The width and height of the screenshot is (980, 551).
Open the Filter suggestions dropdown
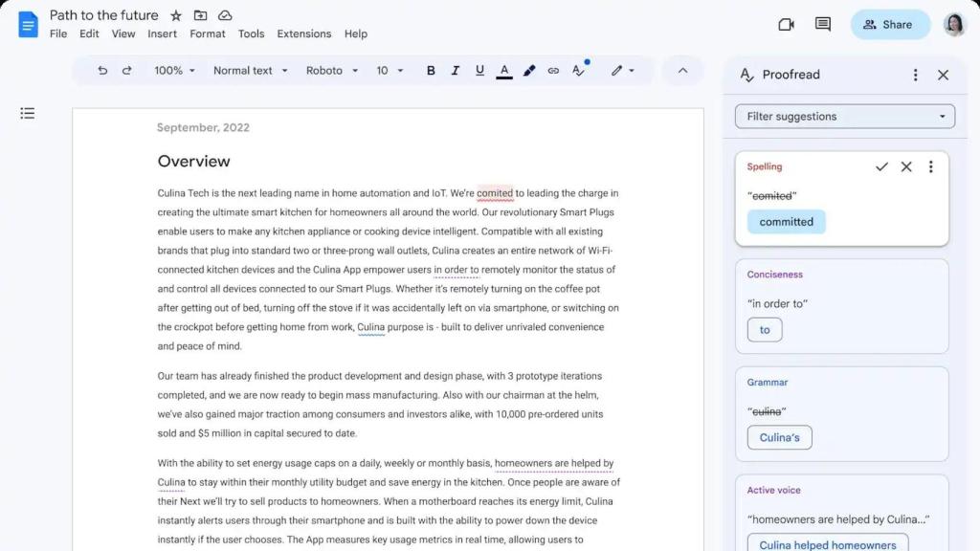843,116
